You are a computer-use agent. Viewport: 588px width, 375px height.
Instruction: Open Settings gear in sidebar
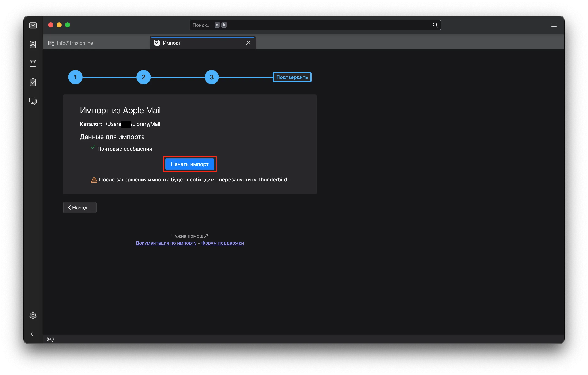(33, 315)
